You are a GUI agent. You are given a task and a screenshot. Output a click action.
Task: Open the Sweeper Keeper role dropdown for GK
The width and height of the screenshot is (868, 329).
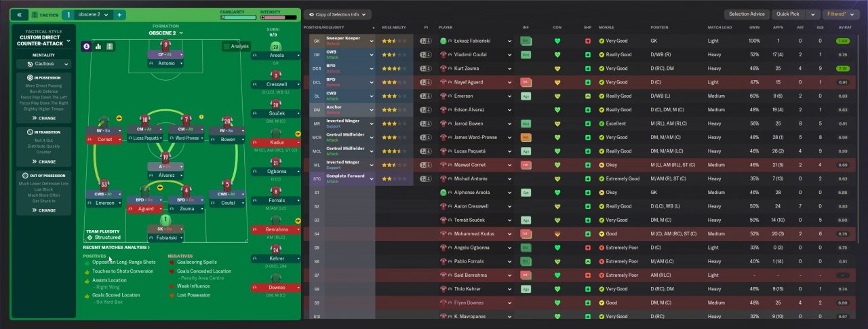(371, 41)
